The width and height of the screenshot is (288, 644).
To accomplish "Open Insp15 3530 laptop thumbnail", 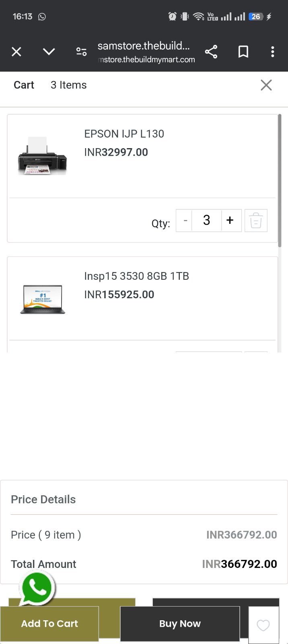I will 43,299.
